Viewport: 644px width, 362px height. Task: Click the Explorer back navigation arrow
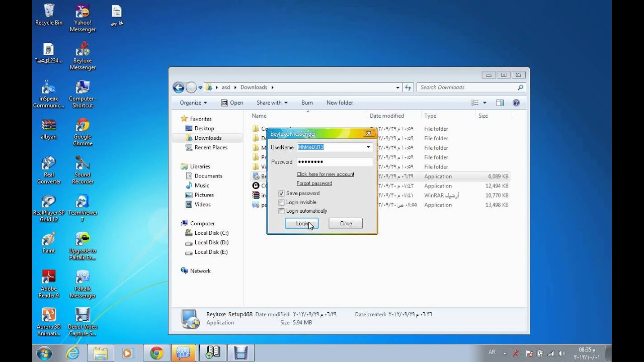[178, 87]
